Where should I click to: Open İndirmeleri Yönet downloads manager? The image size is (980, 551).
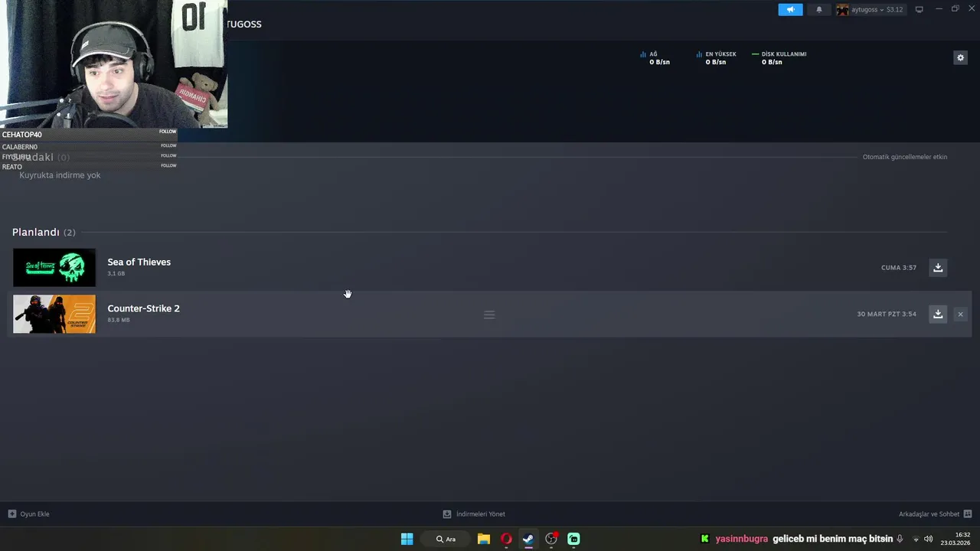474,514
